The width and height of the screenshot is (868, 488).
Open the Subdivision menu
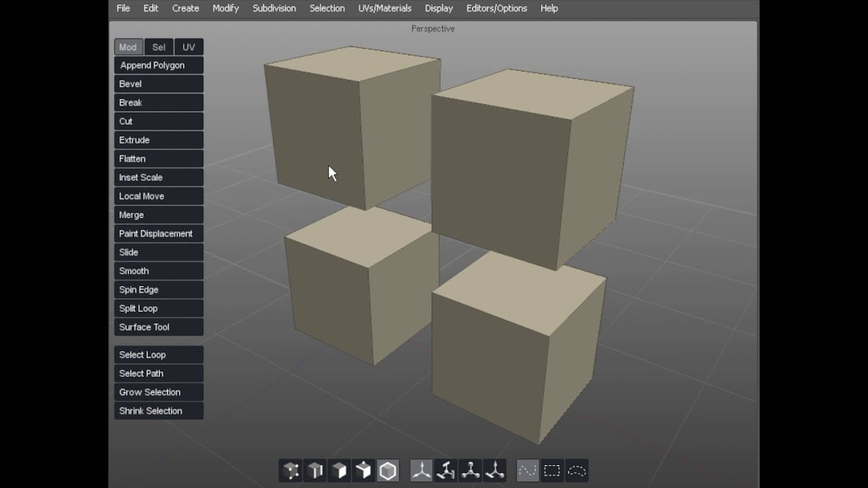(274, 8)
